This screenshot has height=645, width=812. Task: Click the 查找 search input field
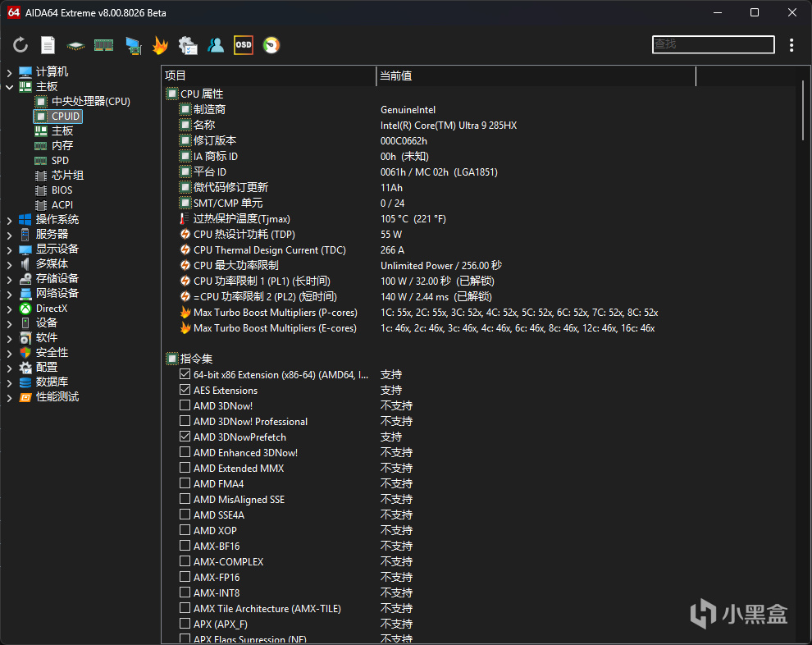pyautogui.click(x=713, y=44)
